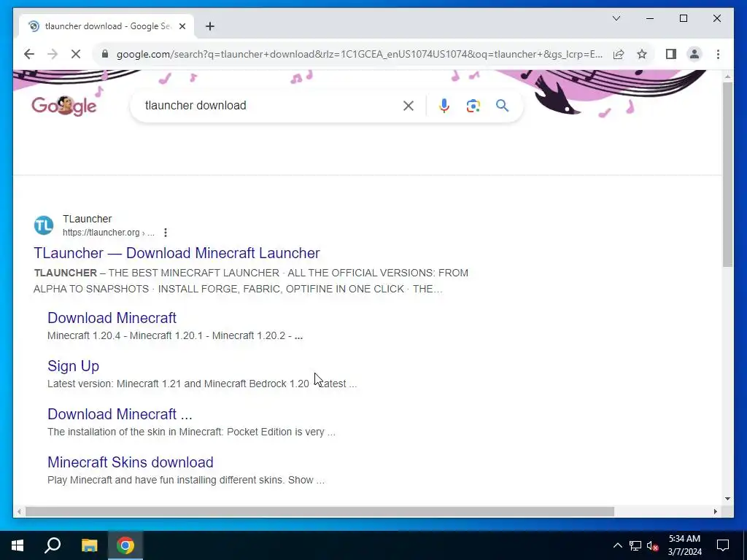Click the TLauncher site name above the URL

[x=88, y=219]
